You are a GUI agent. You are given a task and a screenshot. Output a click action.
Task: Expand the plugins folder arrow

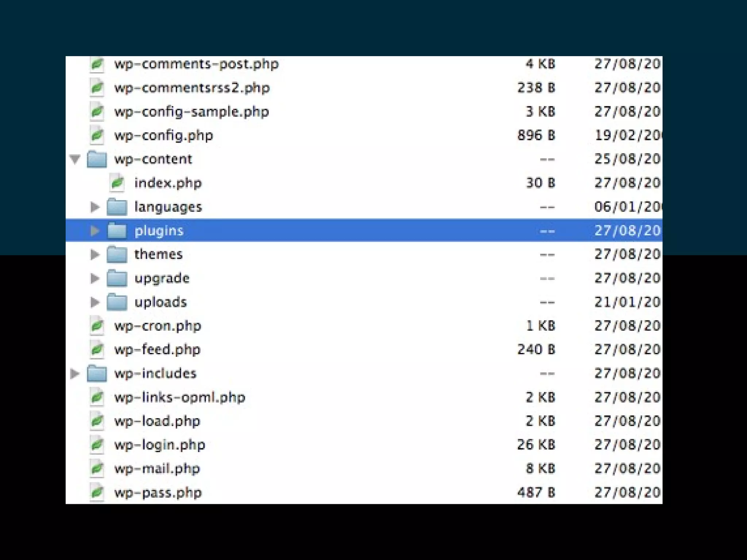click(x=95, y=231)
